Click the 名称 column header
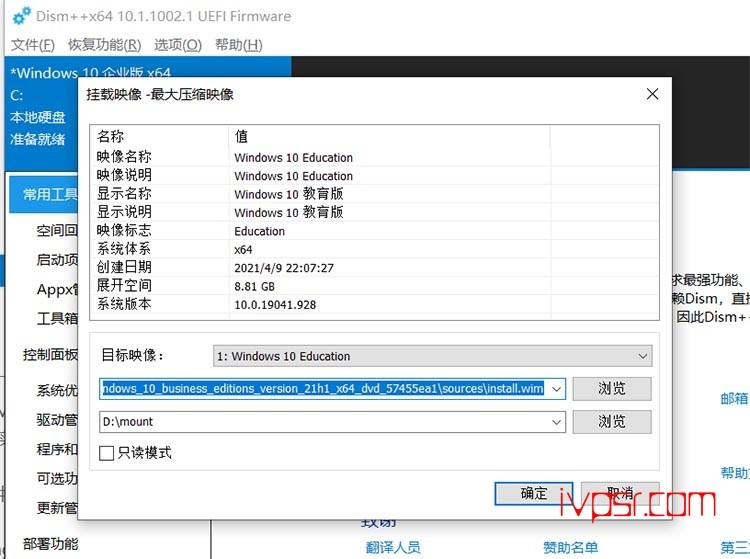The width and height of the screenshot is (750, 559). point(160,137)
